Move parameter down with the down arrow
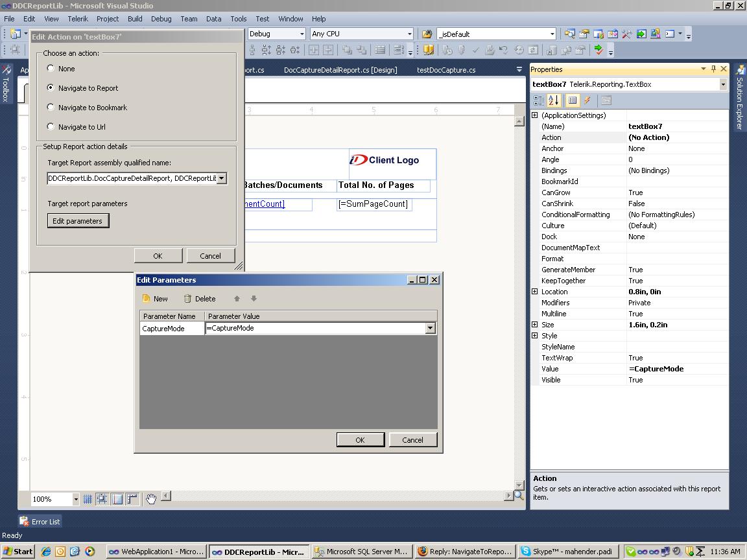This screenshot has height=560, width=747. click(x=254, y=299)
